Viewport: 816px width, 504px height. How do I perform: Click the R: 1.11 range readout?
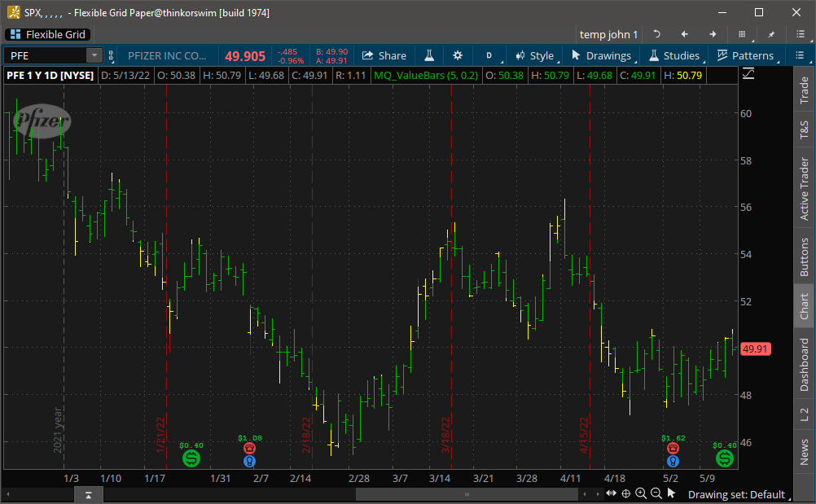351,76
